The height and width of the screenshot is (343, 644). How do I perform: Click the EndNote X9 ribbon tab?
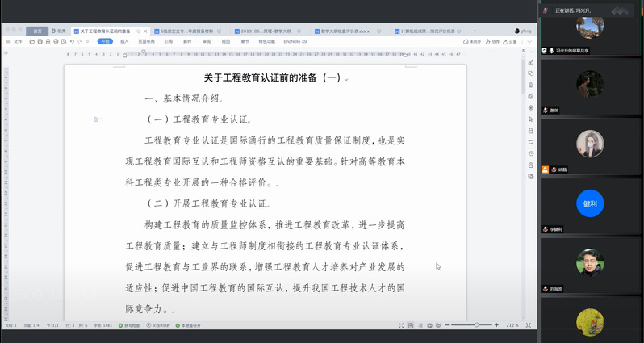pos(294,40)
